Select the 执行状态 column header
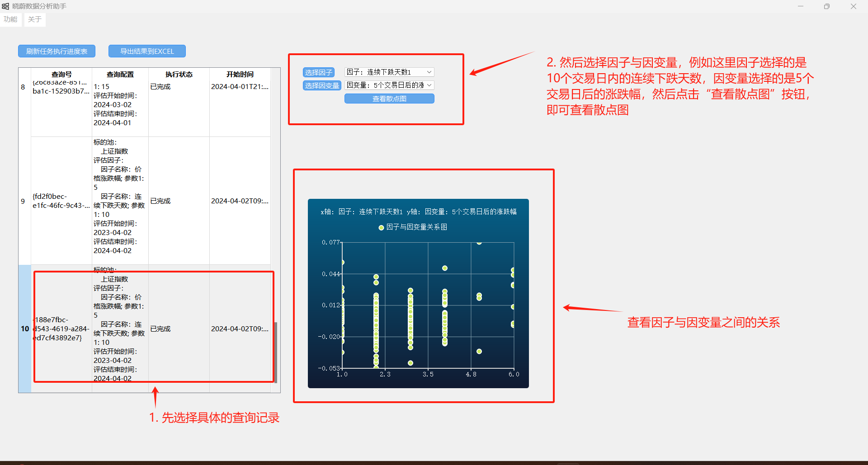The width and height of the screenshot is (868, 465). click(179, 74)
